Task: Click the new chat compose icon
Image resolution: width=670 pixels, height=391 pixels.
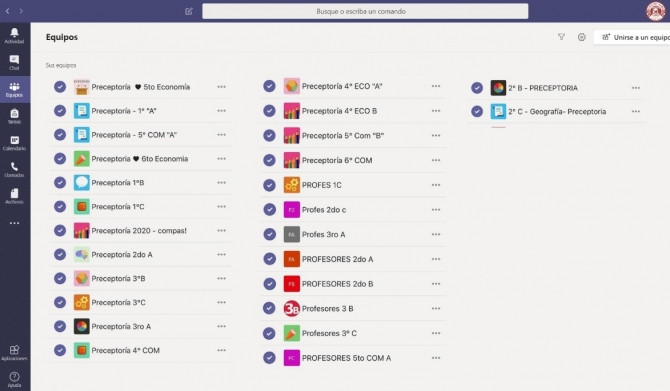Action: pyautogui.click(x=189, y=11)
